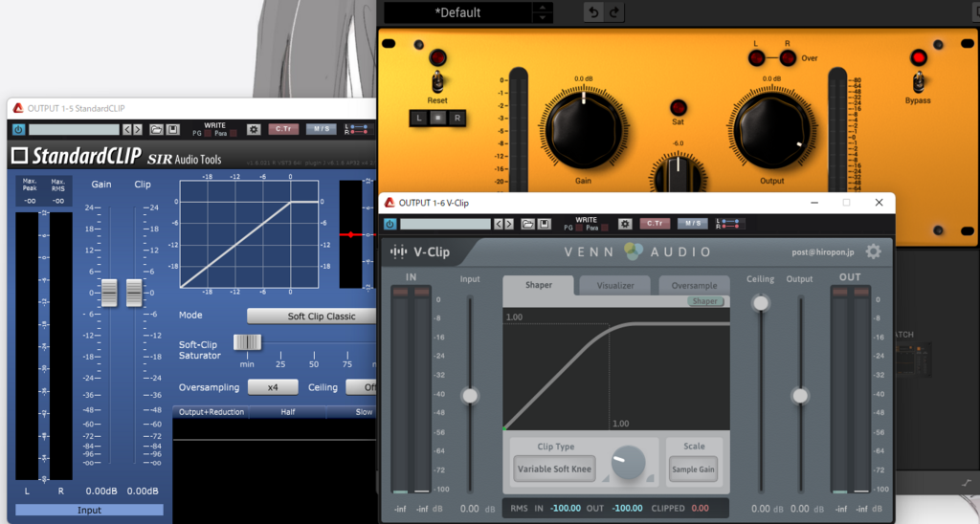Save preset floppy icon in V-Clip window
Viewport: 980px width, 524px height.
545,224
